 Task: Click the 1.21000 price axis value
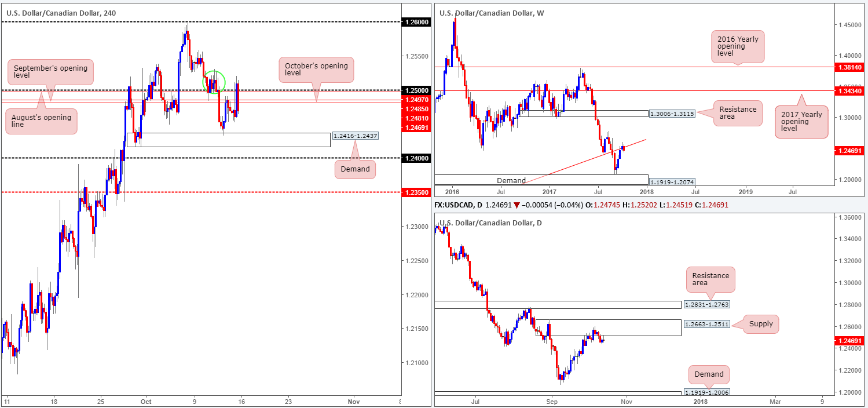[418, 363]
